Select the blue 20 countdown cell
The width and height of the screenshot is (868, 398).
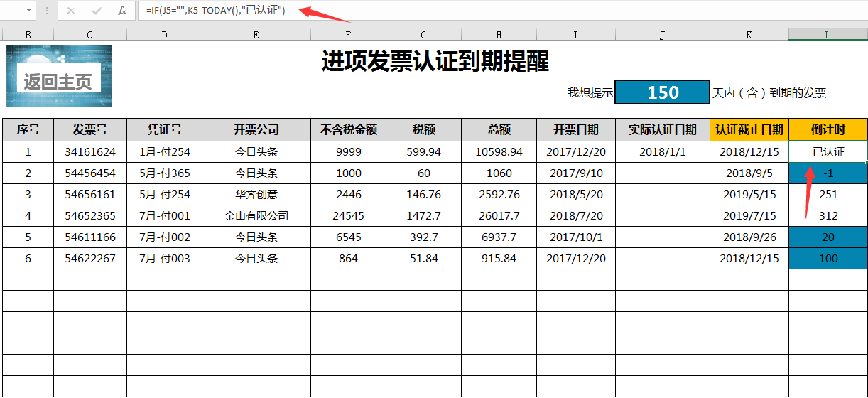coord(828,237)
